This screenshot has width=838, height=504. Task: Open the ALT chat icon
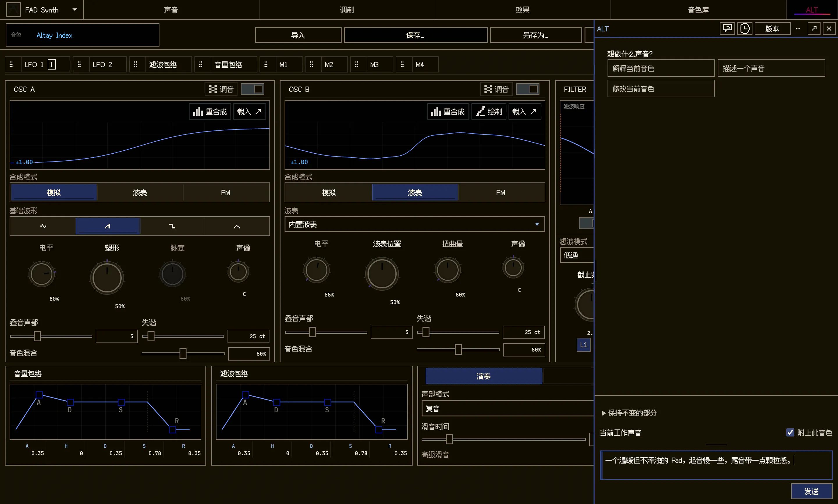(x=727, y=29)
